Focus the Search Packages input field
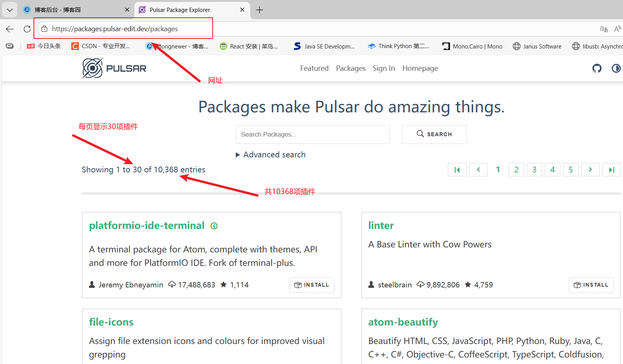The width and height of the screenshot is (623, 364). pyautogui.click(x=313, y=135)
